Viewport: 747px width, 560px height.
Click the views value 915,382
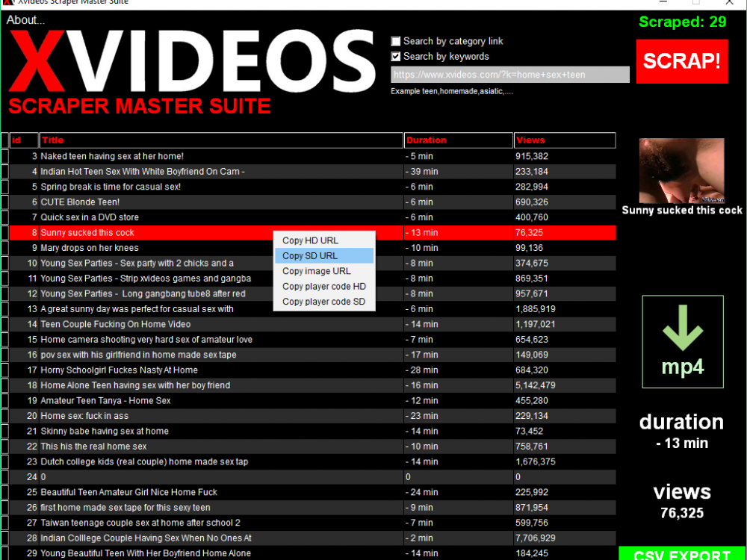(x=532, y=156)
